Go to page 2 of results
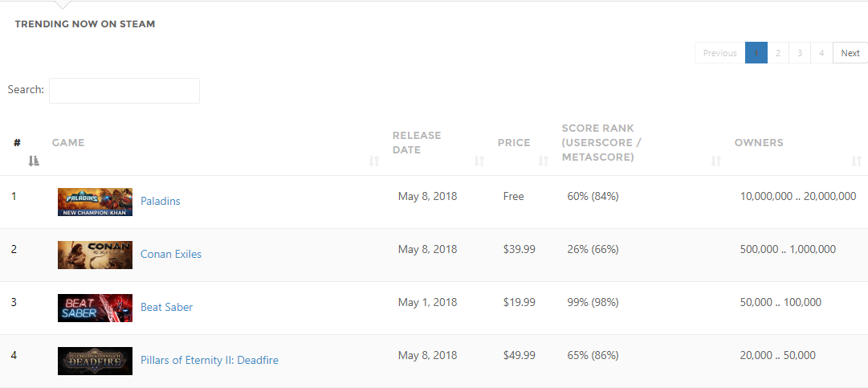 coord(778,53)
